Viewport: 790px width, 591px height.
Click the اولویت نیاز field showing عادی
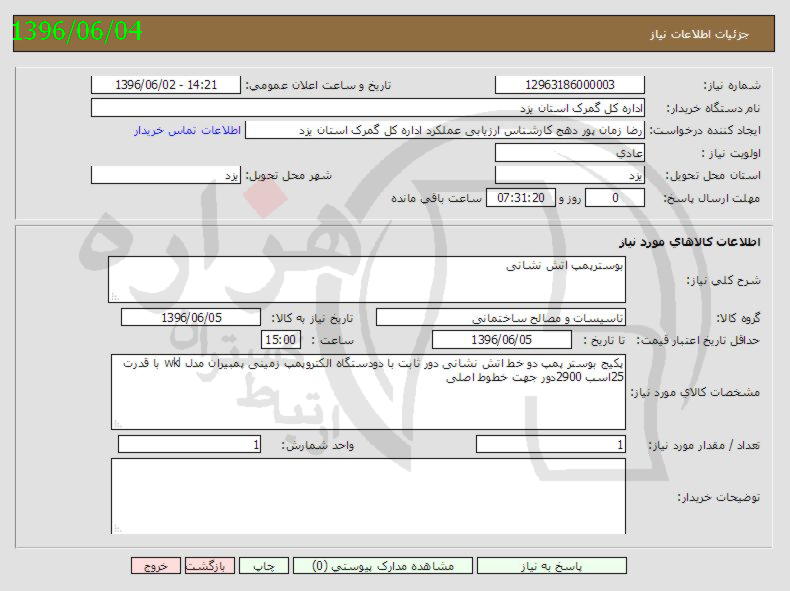click(570, 153)
